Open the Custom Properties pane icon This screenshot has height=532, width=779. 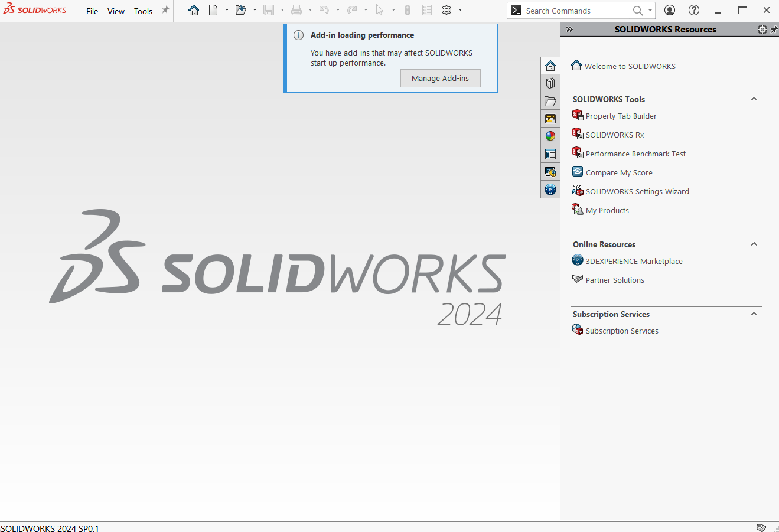pyautogui.click(x=550, y=154)
